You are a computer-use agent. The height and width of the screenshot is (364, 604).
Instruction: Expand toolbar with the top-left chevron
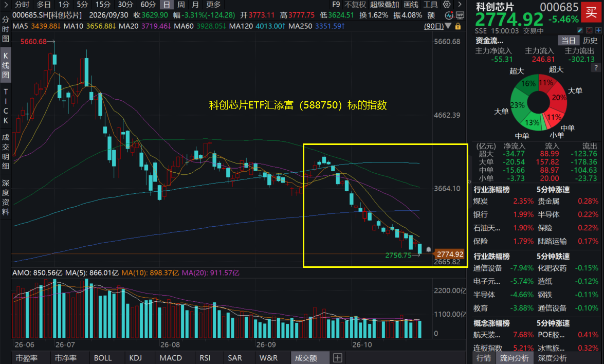pos(5,5)
